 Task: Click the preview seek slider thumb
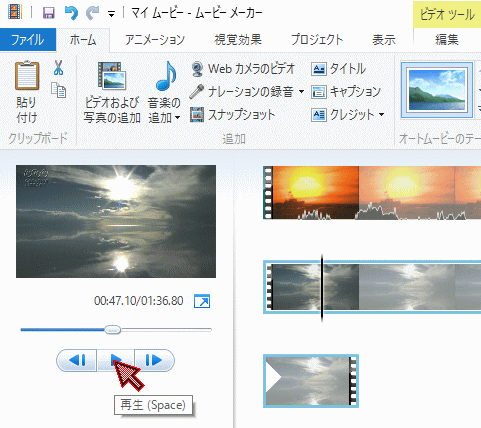[x=113, y=330]
